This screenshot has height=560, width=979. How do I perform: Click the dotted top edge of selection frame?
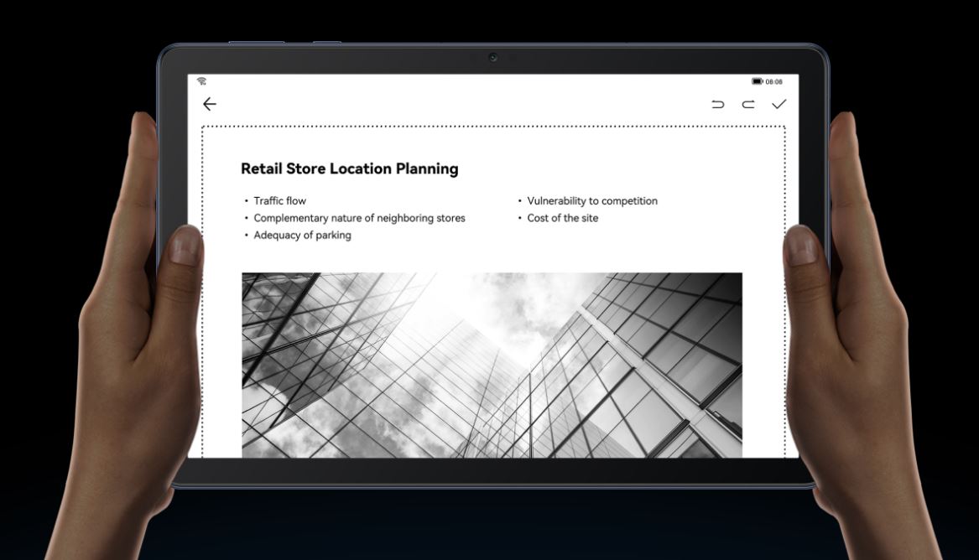tap(493, 127)
